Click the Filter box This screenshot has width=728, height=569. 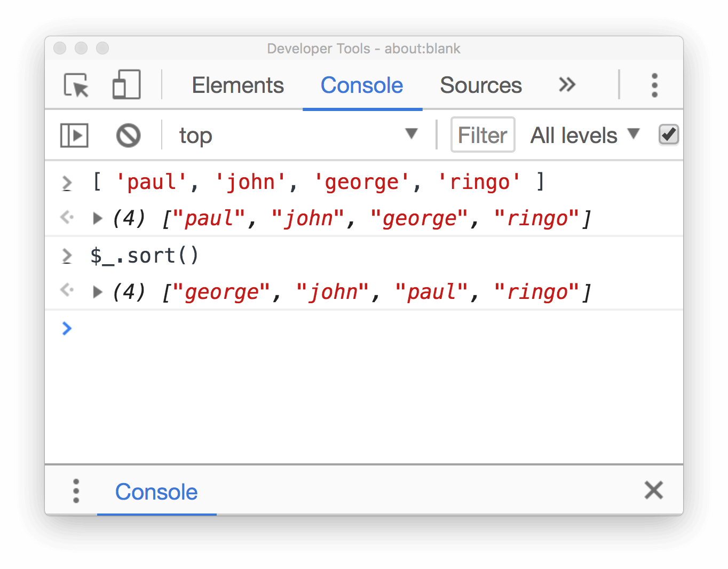click(x=482, y=135)
